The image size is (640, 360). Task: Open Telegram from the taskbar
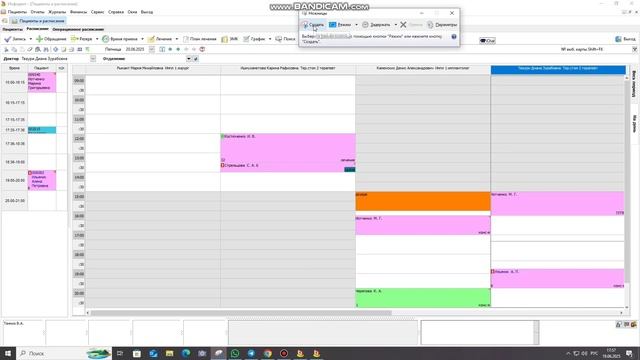pyautogui.click(x=251, y=353)
